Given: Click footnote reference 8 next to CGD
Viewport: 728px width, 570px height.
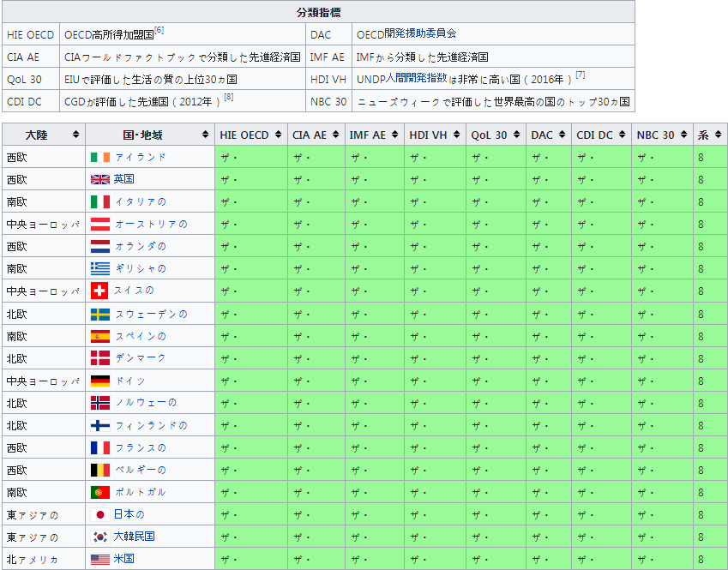Looking at the screenshot, I should (228, 98).
